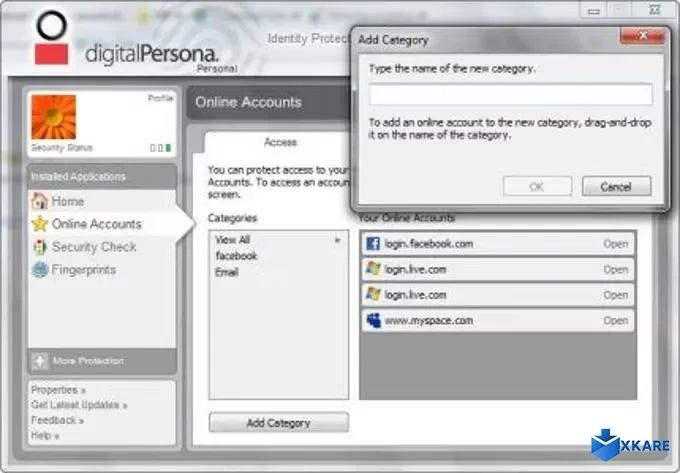The height and width of the screenshot is (473, 680).
Task: Click the orange flower profile picture
Action: (x=53, y=117)
